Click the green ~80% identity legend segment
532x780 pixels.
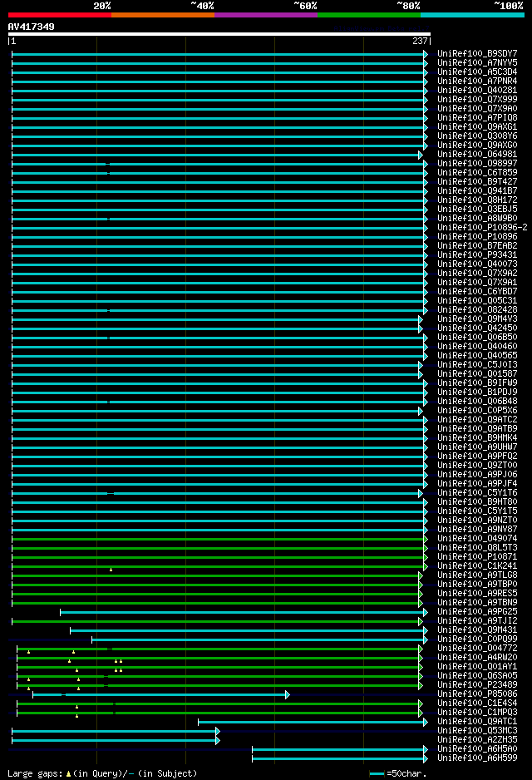[369, 15]
